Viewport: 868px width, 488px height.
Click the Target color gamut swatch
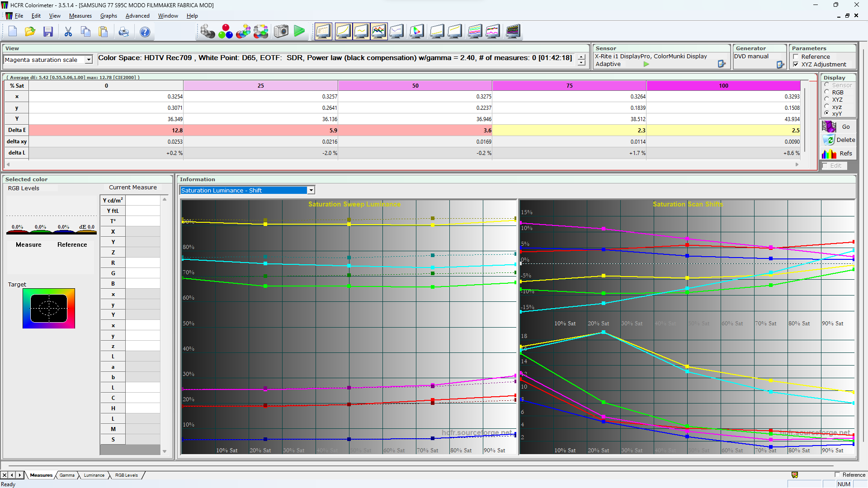tap(49, 308)
